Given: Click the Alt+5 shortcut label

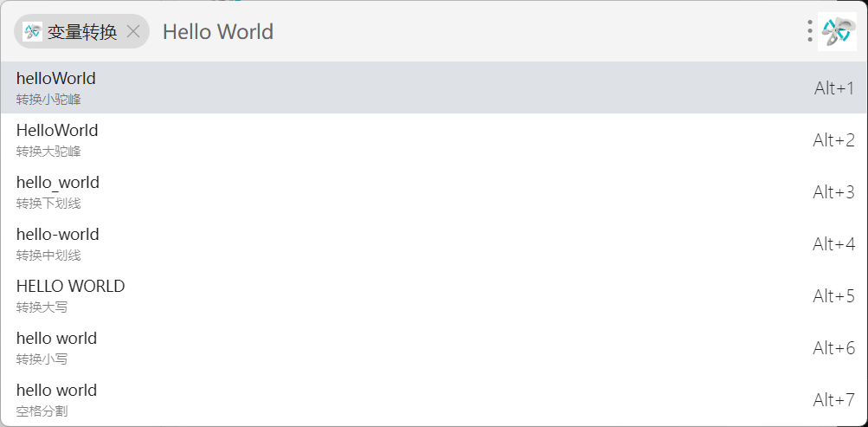Looking at the screenshot, I should (833, 295).
